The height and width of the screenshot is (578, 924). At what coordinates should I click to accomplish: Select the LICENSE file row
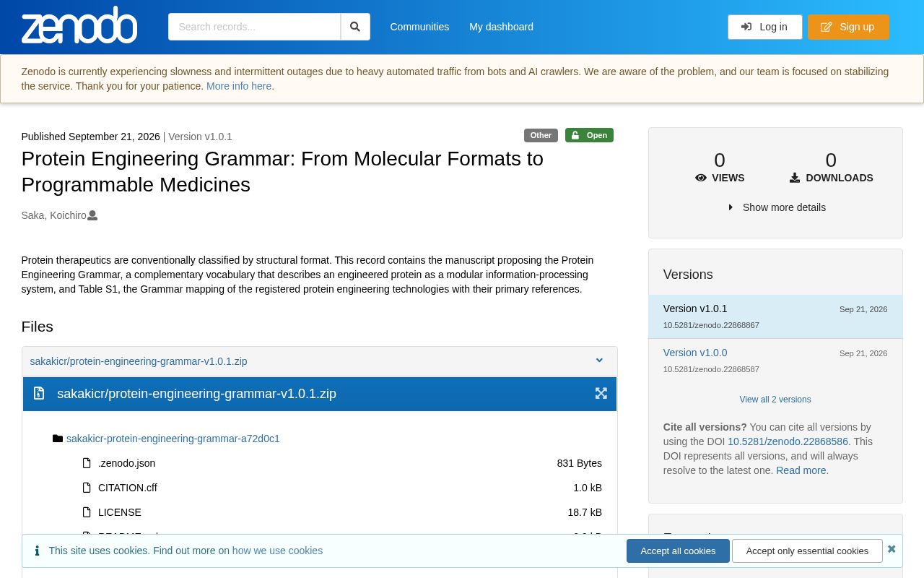click(342, 512)
